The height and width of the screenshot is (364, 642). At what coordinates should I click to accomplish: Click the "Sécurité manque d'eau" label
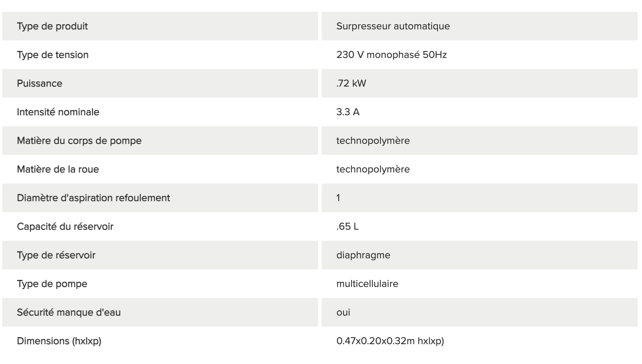click(69, 312)
